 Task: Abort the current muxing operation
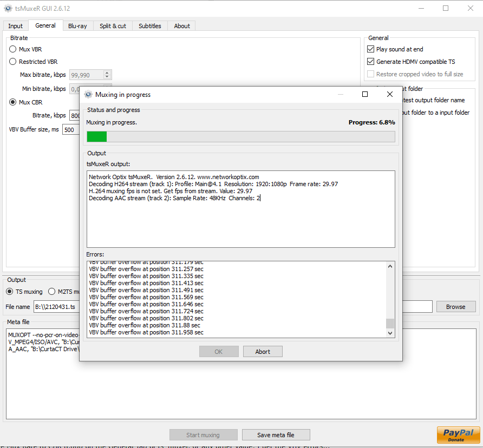point(263,351)
